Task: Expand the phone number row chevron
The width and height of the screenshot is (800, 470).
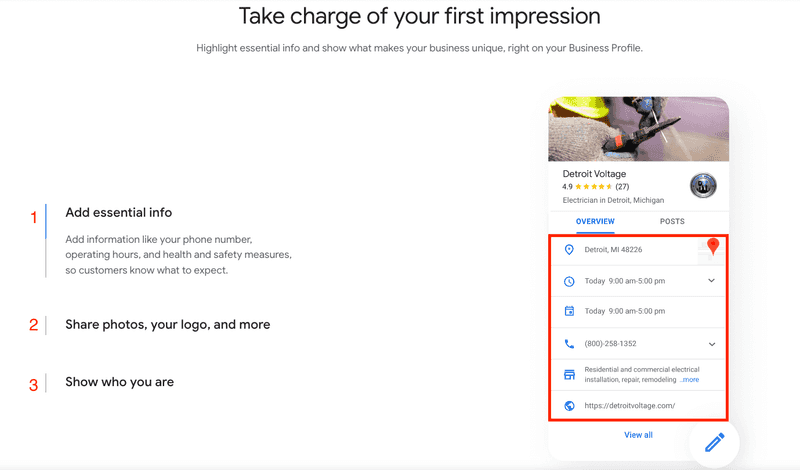Action: pyautogui.click(x=712, y=344)
